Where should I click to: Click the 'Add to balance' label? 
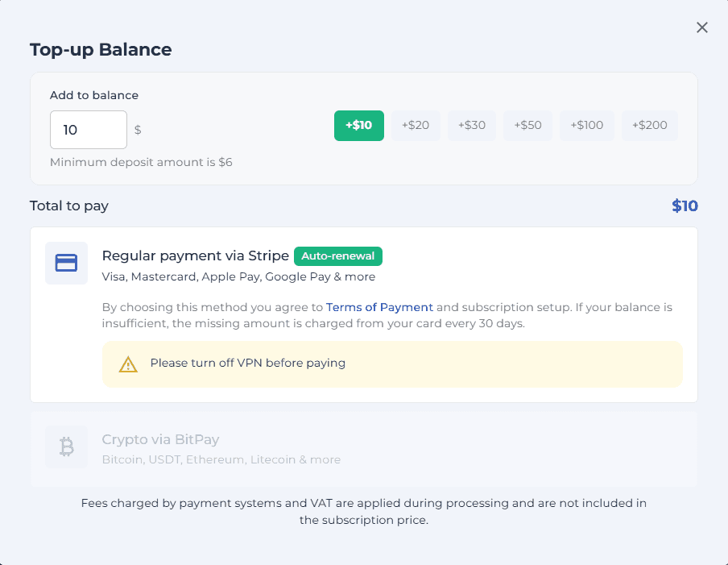94,95
